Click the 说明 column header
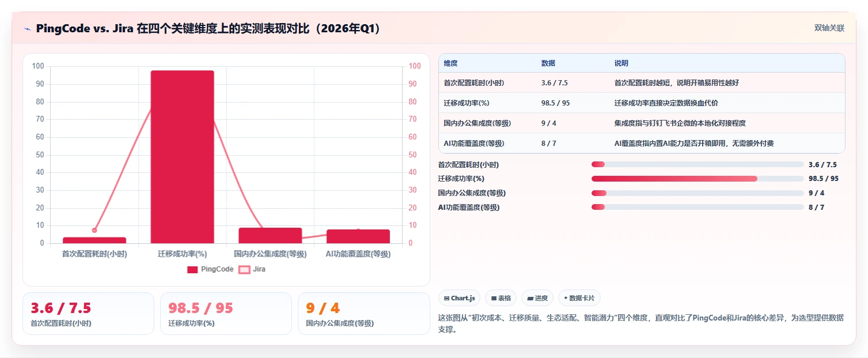The width and height of the screenshot is (868, 358). pyautogui.click(x=621, y=63)
